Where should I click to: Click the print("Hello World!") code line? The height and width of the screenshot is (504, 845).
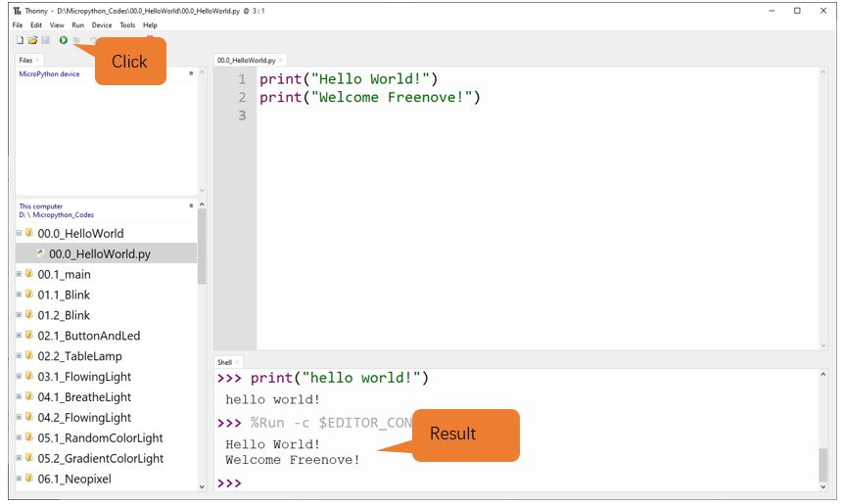(x=349, y=79)
